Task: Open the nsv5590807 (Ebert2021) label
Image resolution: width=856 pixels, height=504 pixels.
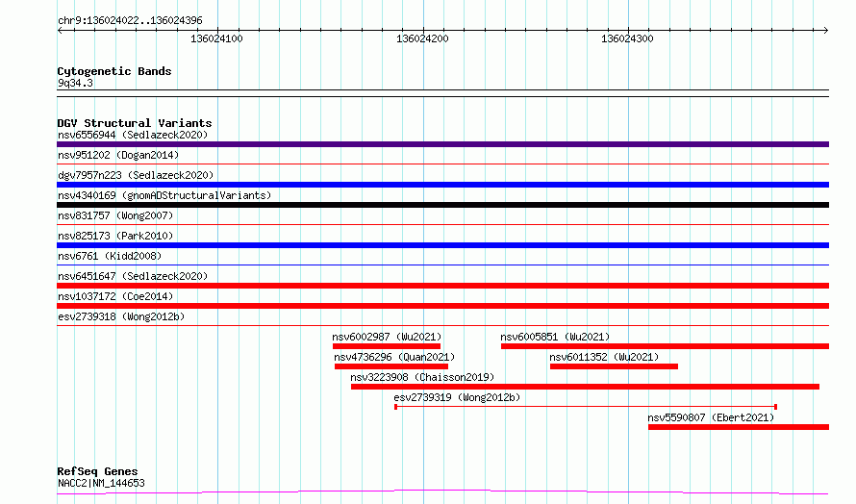Action: point(711,417)
